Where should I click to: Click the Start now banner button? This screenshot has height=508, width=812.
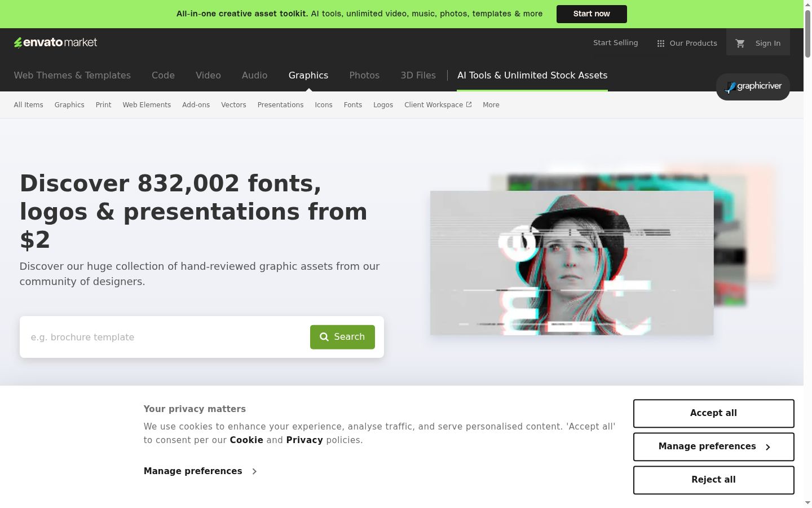point(592,14)
